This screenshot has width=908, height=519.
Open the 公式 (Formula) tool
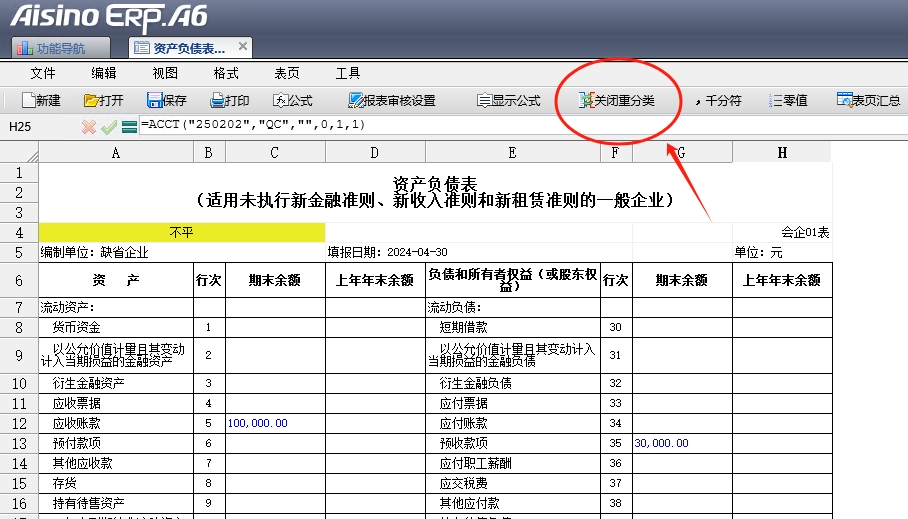(x=292, y=101)
